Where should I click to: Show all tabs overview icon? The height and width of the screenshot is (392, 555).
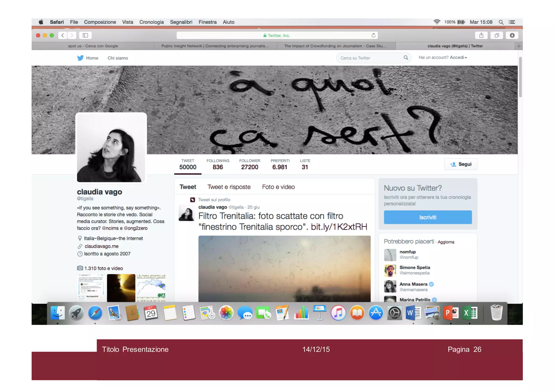tap(497, 35)
